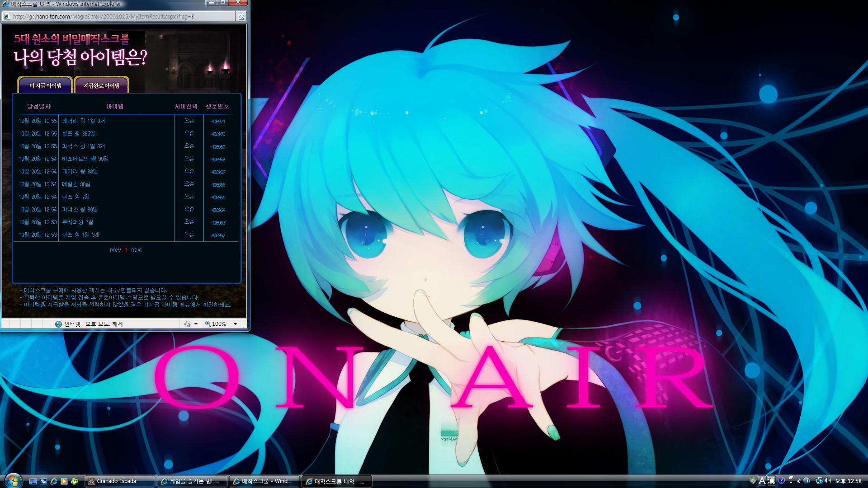
Task: Click 행운번호 column header
Action: (217, 106)
